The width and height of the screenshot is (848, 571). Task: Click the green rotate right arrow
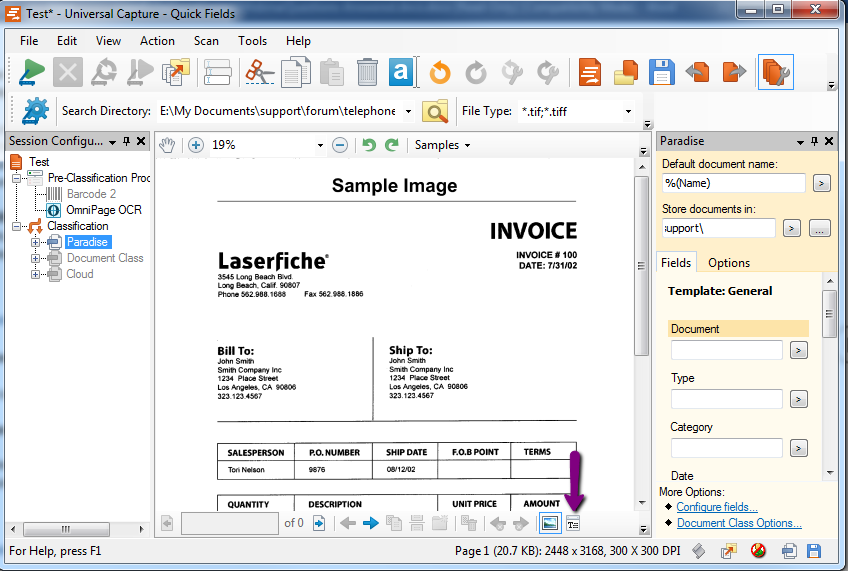[x=392, y=145]
